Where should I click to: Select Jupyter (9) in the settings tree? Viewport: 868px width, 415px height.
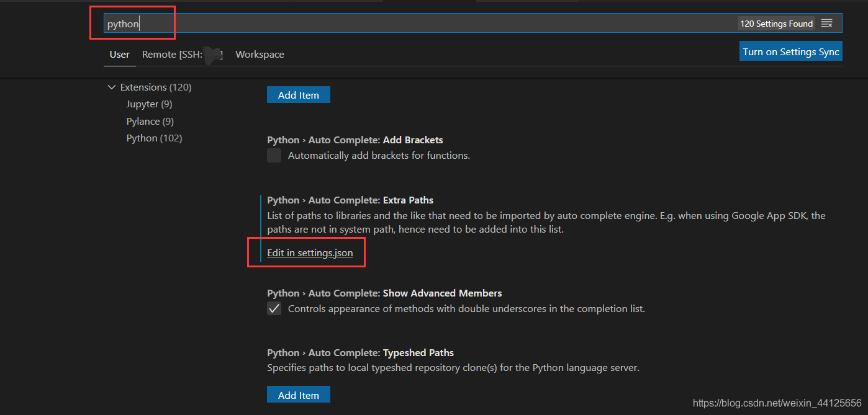149,104
